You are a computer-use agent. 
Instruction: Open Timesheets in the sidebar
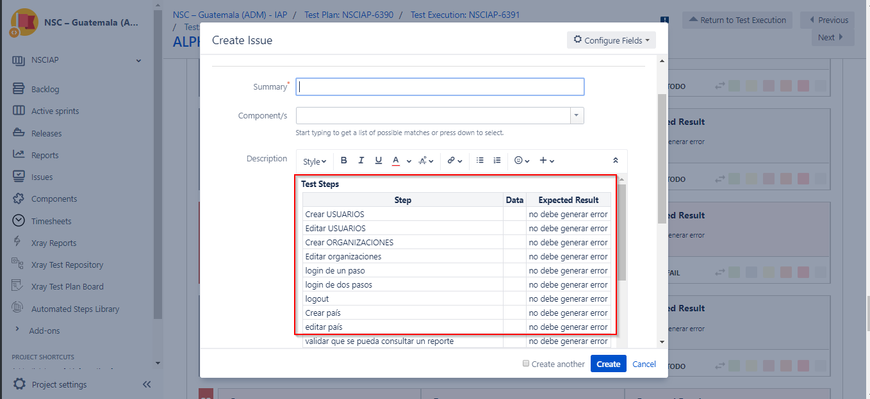(51, 221)
